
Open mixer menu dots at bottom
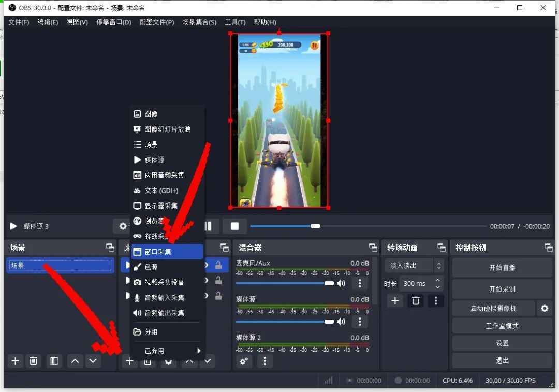264,361
